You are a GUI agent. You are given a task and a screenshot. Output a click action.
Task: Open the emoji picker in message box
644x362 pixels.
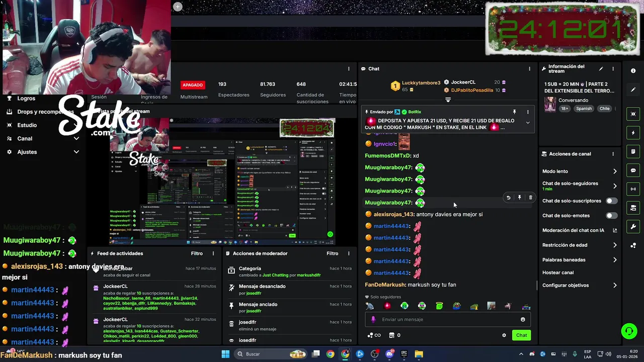(523, 319)
